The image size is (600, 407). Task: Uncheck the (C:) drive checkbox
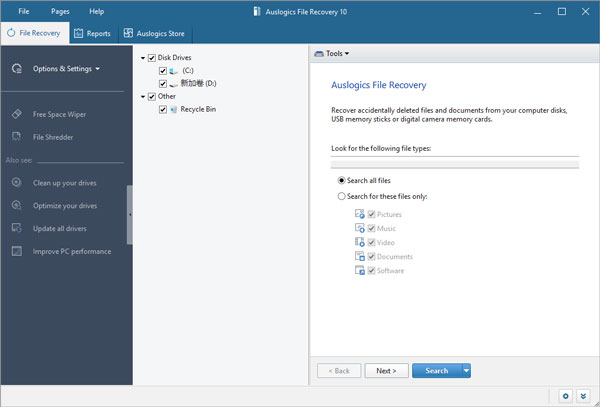pos(163,71)
